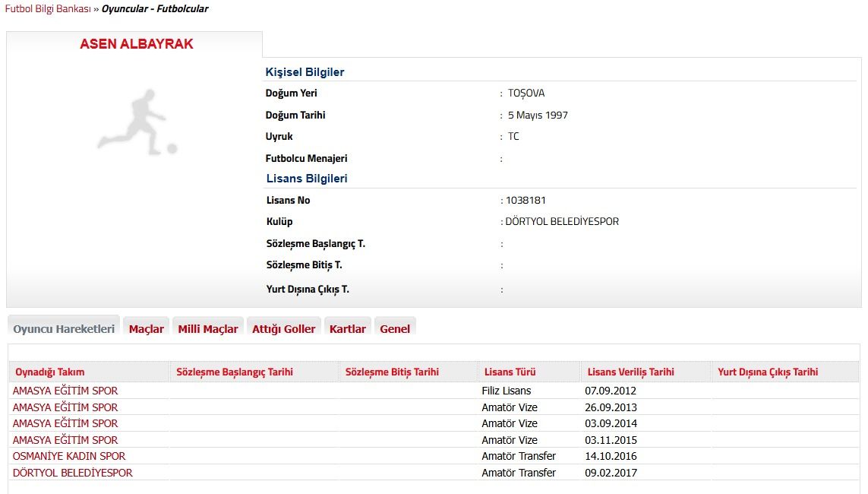Click the player silhouette placeholder photo
The width and height of the screenshot is (868, 494).
137,122
